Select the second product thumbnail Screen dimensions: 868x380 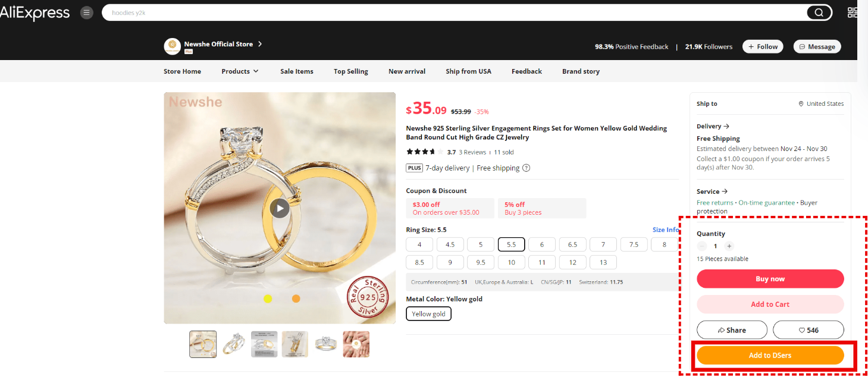click(x=234, y=344)
